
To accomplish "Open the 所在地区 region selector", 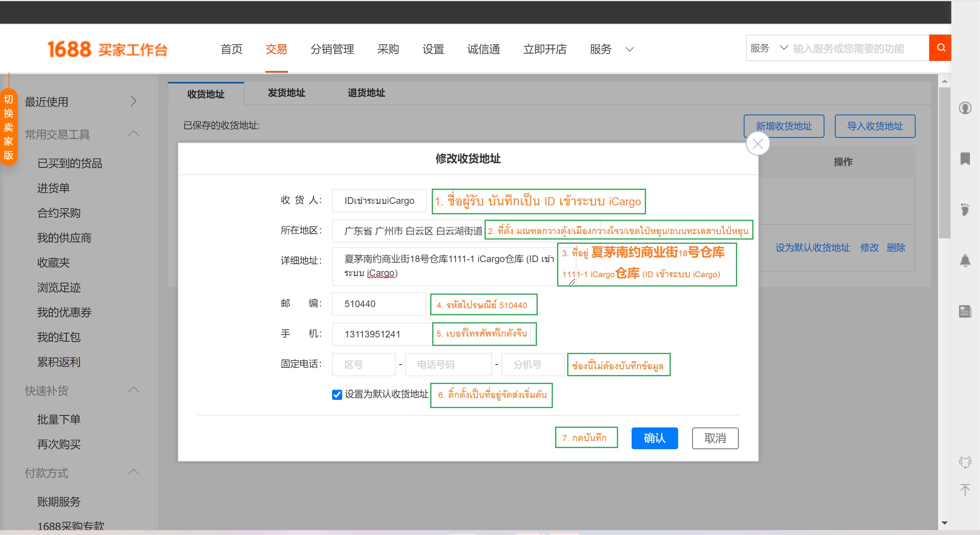I will click(x=466, y=231).
